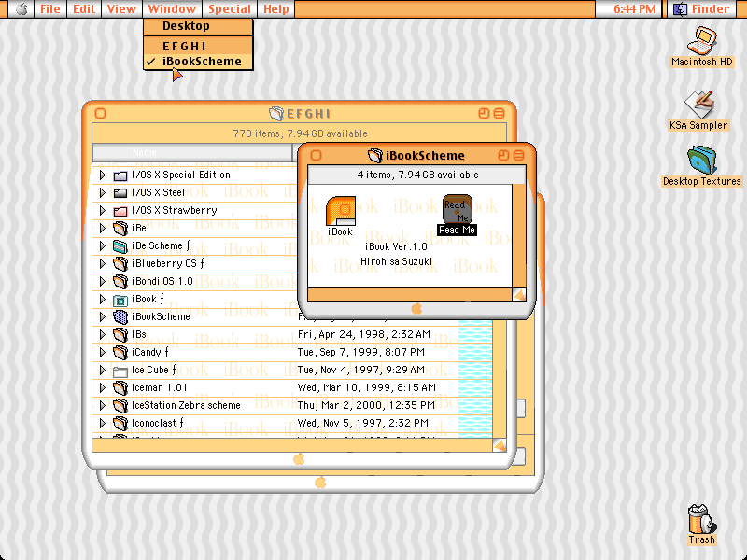747x560 pixels.
Task: Click the iBook ƒ folder icon
Action: tap(120, 300)
